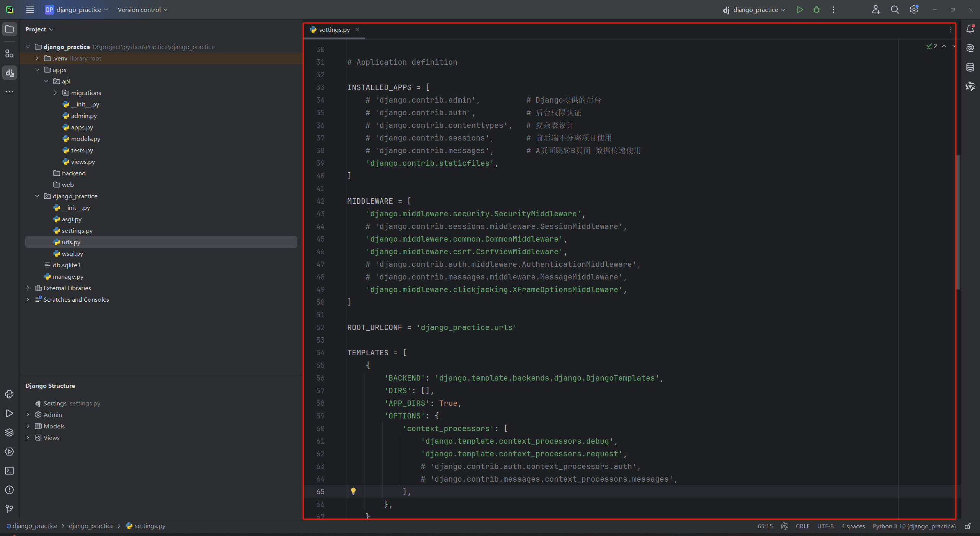Viewport: 980px width, 536px height.
Task: Open the Database tool window
Action: click(x=970, y=67)
